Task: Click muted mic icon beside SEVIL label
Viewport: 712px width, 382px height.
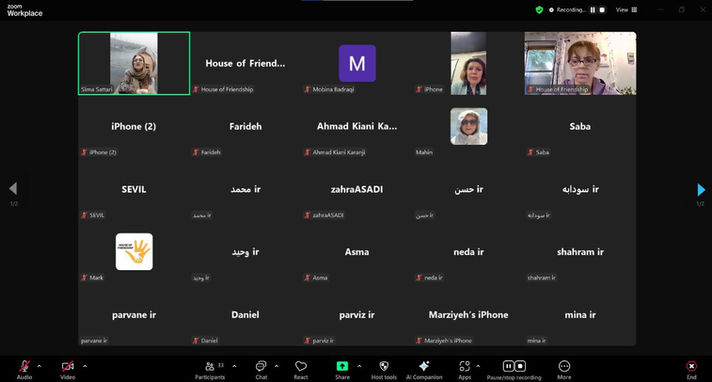Action: [x=84, y=215]
